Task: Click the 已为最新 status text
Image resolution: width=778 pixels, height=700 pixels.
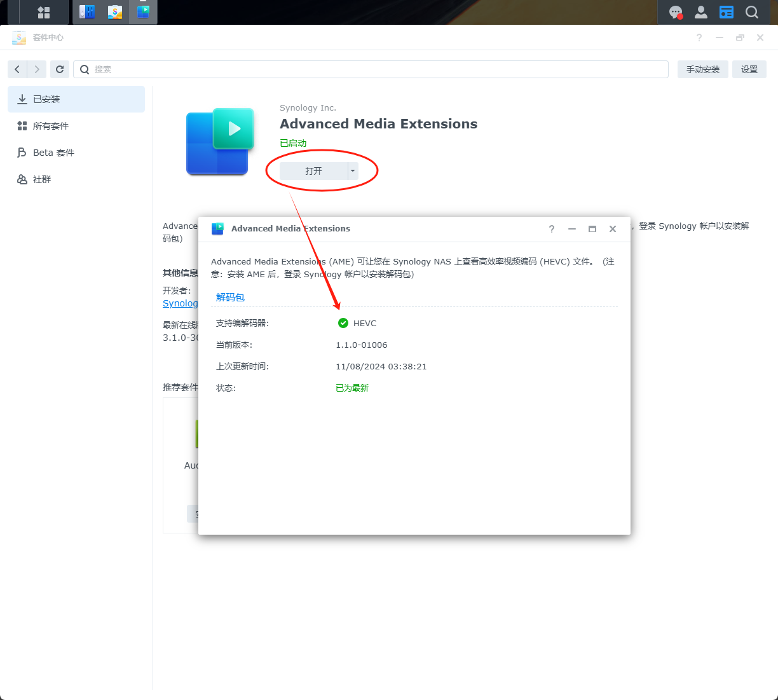Action: pos(352,388)
